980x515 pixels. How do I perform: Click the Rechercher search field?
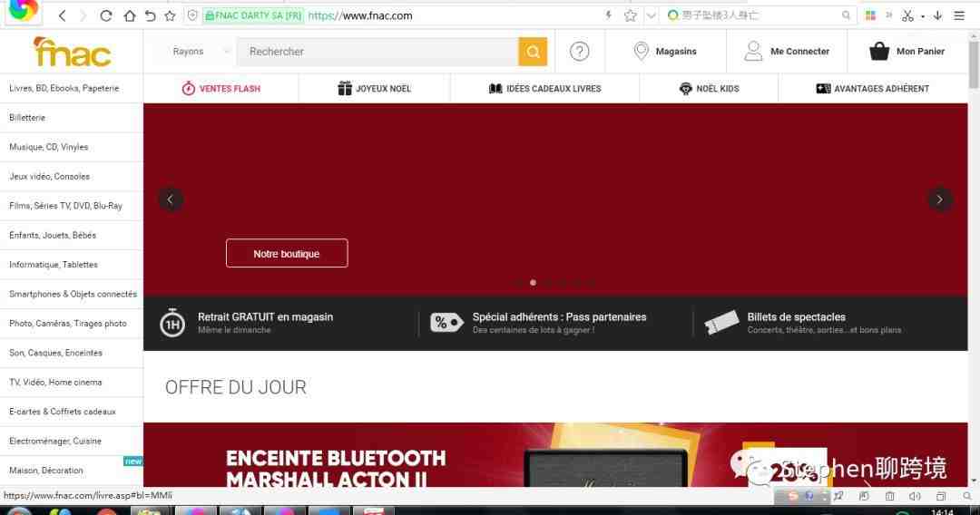pyautogui.click(x=377, y=52)
